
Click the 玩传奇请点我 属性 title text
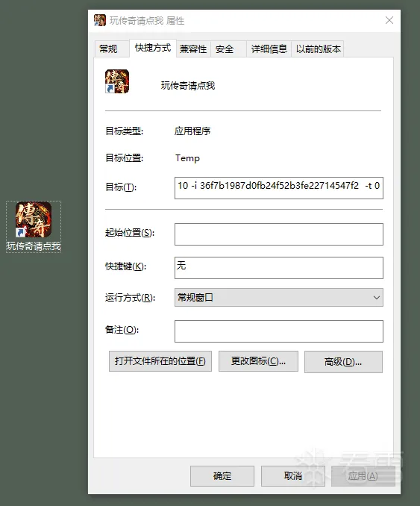click(147, 21)
